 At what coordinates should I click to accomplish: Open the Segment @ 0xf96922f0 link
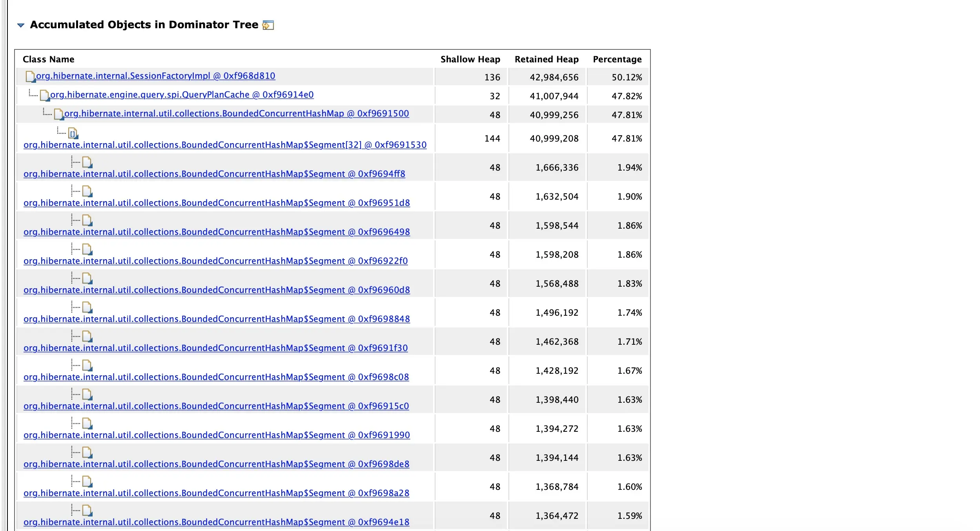pyautogui.click(x=215, y=261)
